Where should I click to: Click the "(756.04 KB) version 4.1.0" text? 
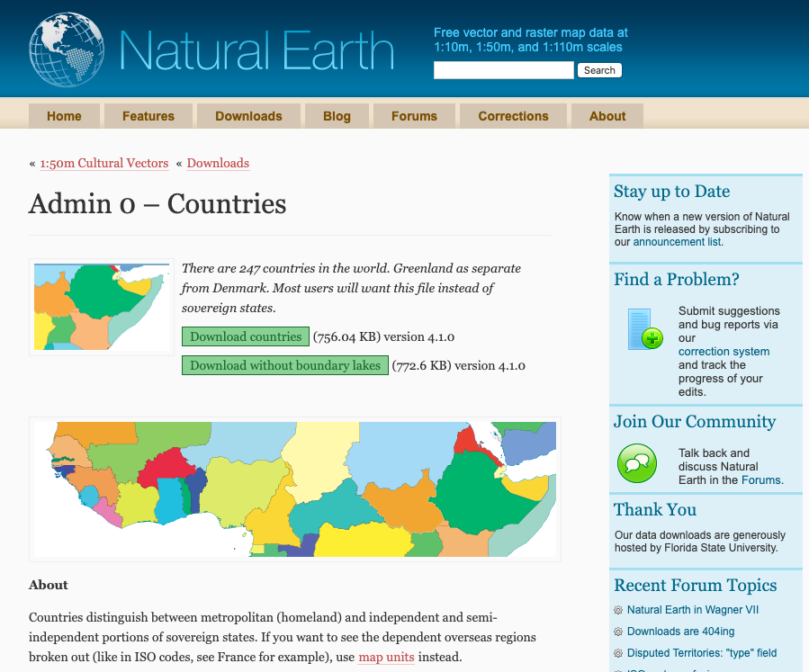384,336
